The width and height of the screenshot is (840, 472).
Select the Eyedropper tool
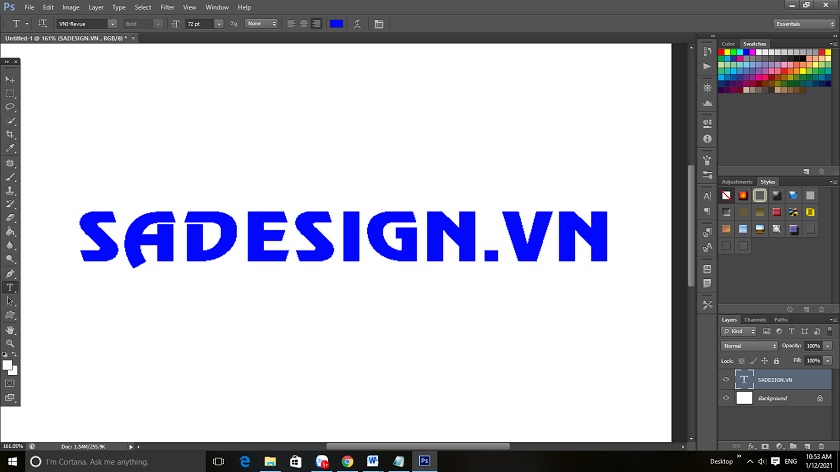click(10, 148)
